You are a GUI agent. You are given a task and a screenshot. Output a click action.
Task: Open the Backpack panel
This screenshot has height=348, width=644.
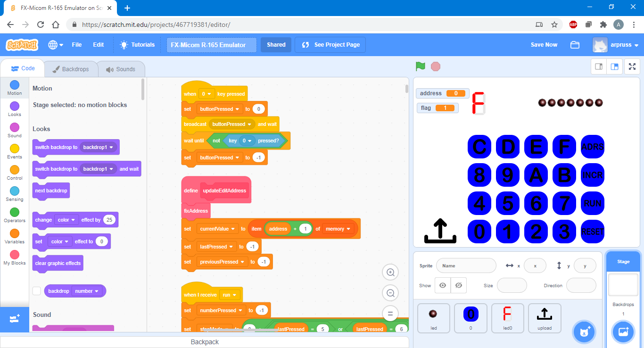pyautogui.click(x=205, y=342)
